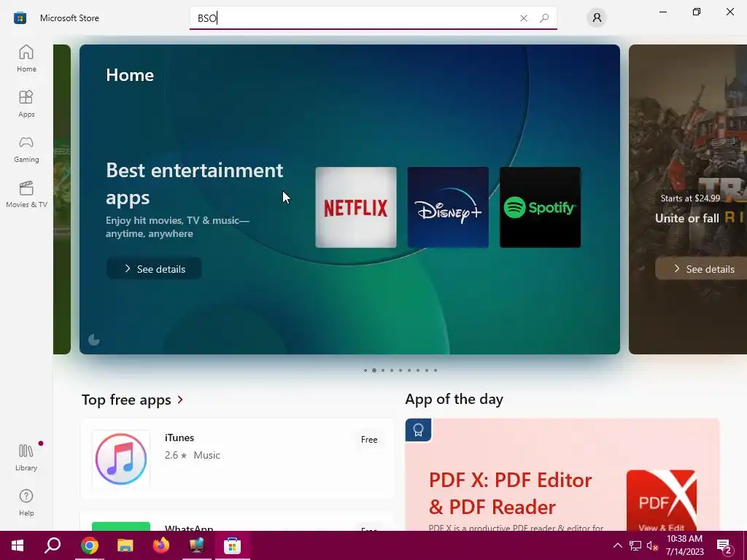Screen dimensions: 747x560
Task: Select the last carousel page dot
Action: click(436, 370)
